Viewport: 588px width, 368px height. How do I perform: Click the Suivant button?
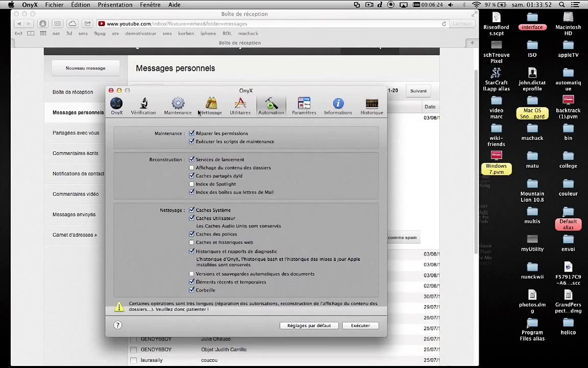coord(418,91)
